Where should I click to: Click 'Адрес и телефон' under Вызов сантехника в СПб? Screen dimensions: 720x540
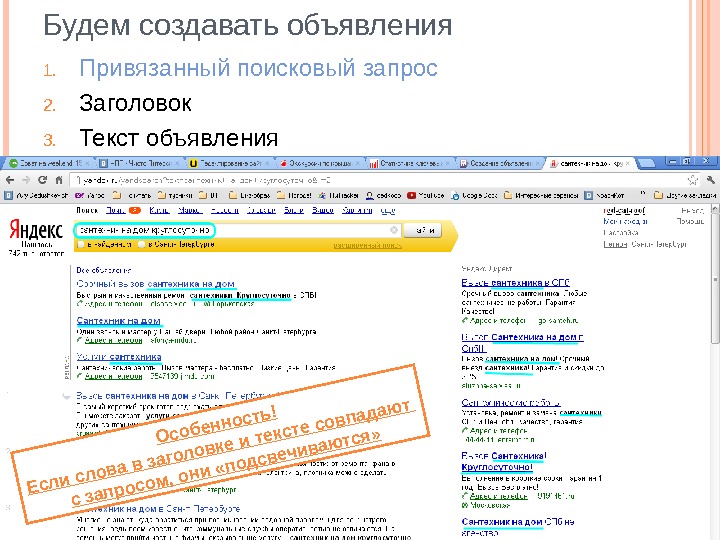click(498, 321)
